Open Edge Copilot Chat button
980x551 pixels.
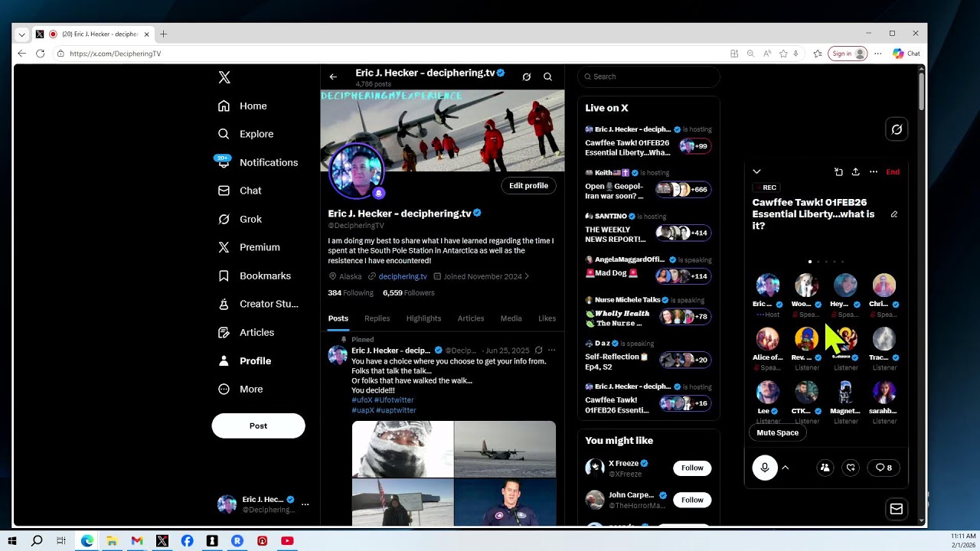click(906, 54)
